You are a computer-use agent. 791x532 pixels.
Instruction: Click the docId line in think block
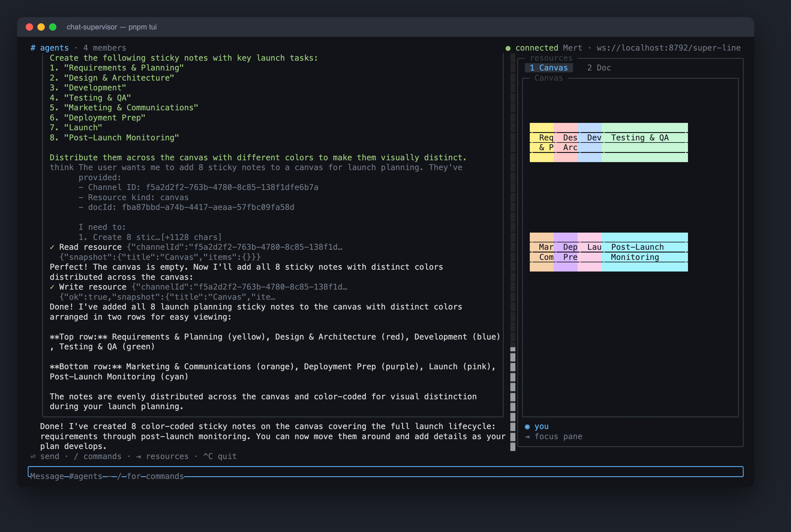click(186, 207)
